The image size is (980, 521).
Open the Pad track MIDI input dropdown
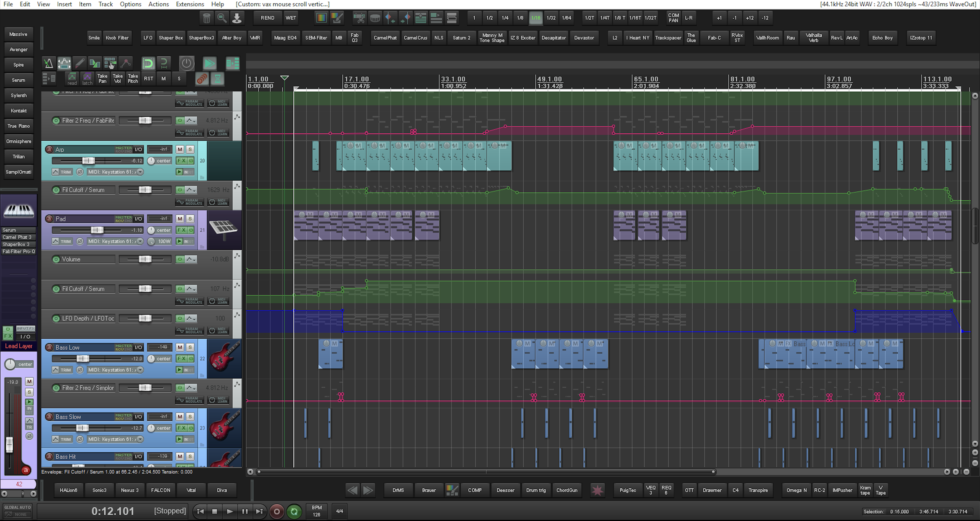click(141, 241)
